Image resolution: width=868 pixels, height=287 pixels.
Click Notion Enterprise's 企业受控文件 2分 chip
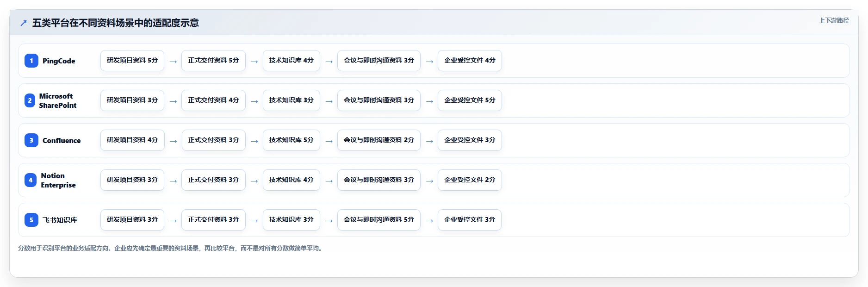pos(470,180)
